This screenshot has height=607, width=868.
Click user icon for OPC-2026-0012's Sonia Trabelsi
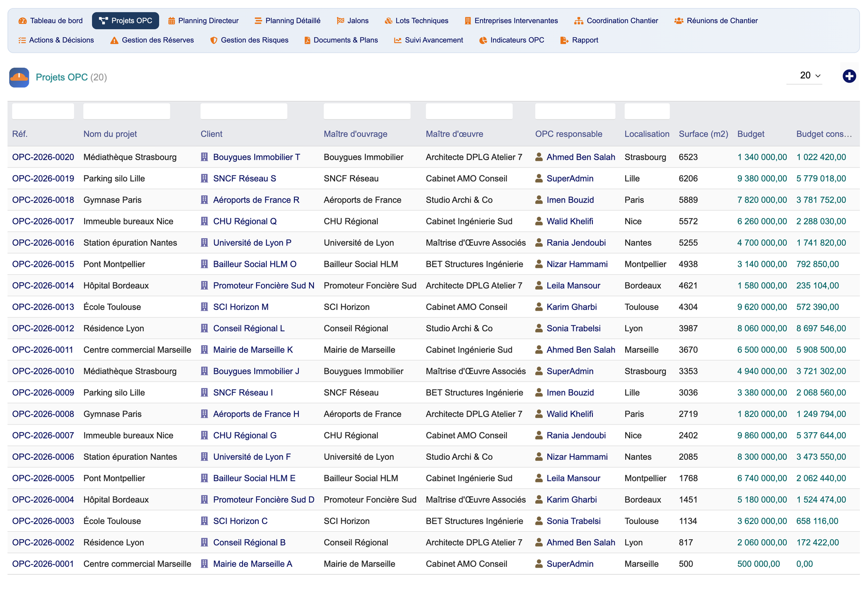pyautogui.click(x=539, y=328)
